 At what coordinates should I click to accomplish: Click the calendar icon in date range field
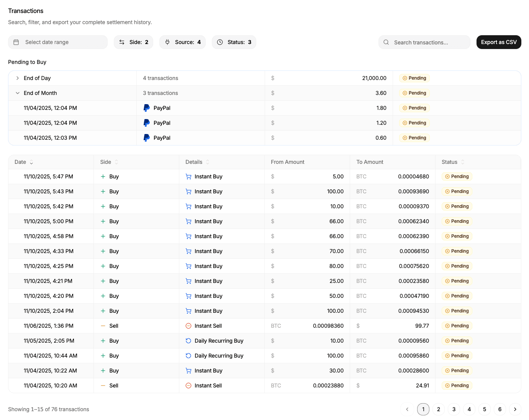[16, 42]
